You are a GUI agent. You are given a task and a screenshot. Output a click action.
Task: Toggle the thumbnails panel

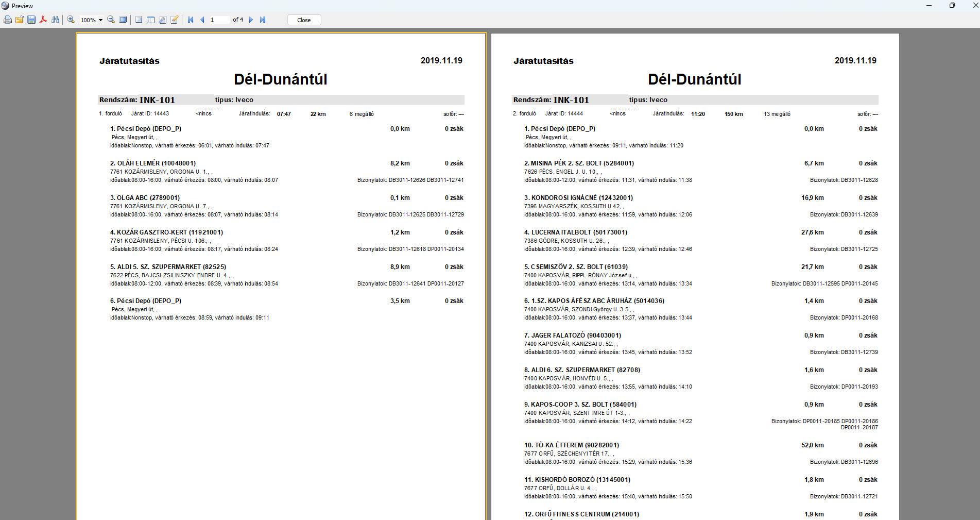150,20
